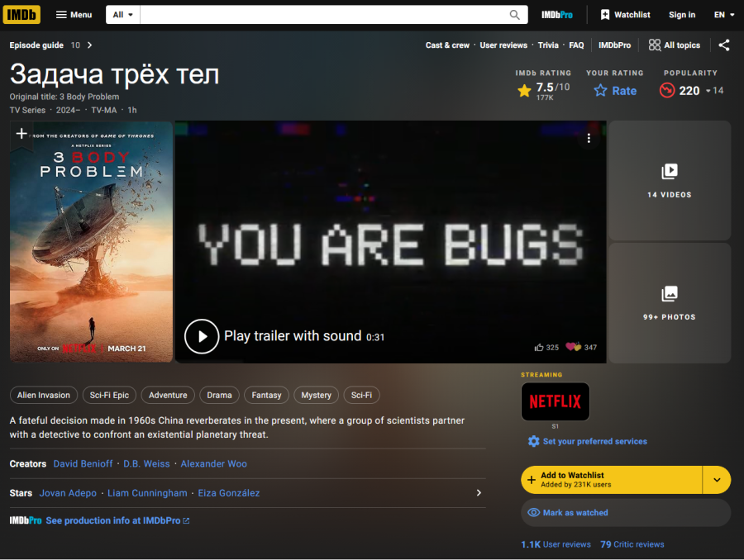Click the search magnifier icon

pyautogui.click(x=514, y=15)
